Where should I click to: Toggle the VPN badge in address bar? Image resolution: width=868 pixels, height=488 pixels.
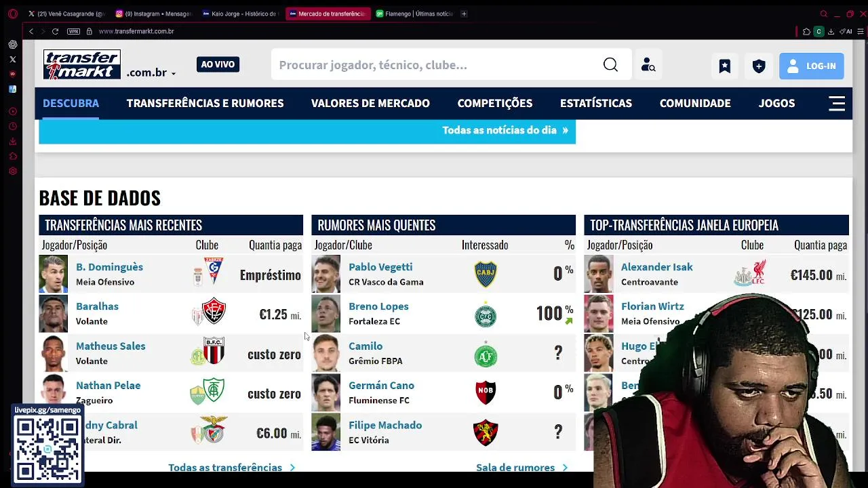click(x=73, y=31)
